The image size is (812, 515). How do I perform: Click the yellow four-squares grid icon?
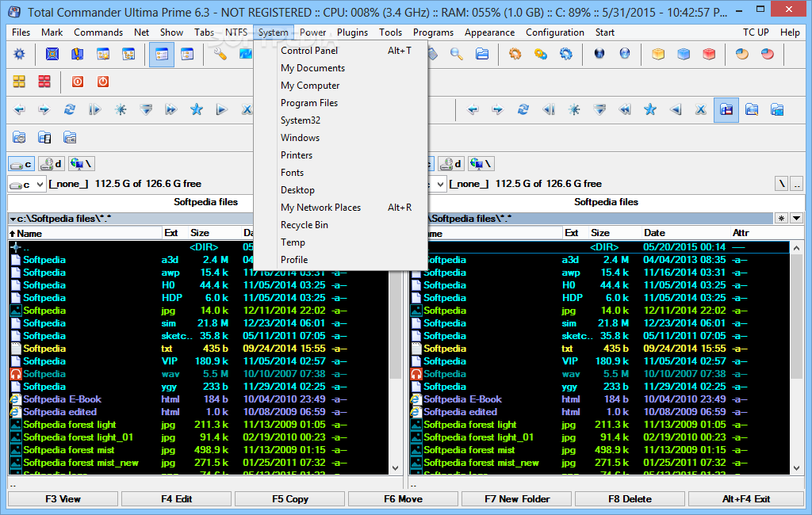19,82
